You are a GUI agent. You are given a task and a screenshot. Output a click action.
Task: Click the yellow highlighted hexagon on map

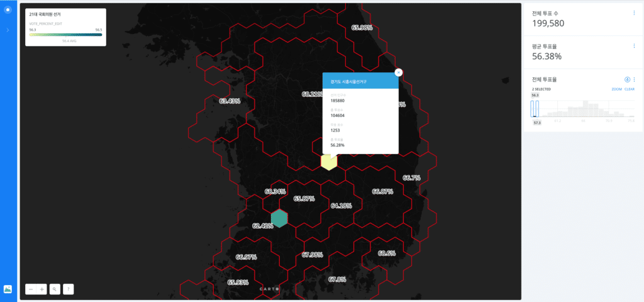click(x=329, y=162)
